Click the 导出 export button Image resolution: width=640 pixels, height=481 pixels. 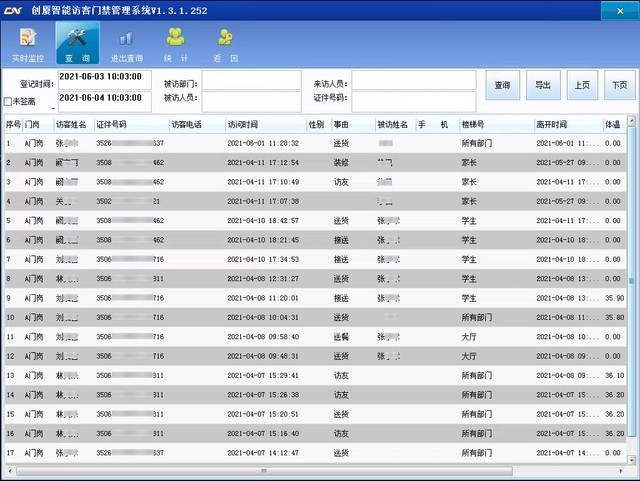pyautogui.click(x=542, y=86)
